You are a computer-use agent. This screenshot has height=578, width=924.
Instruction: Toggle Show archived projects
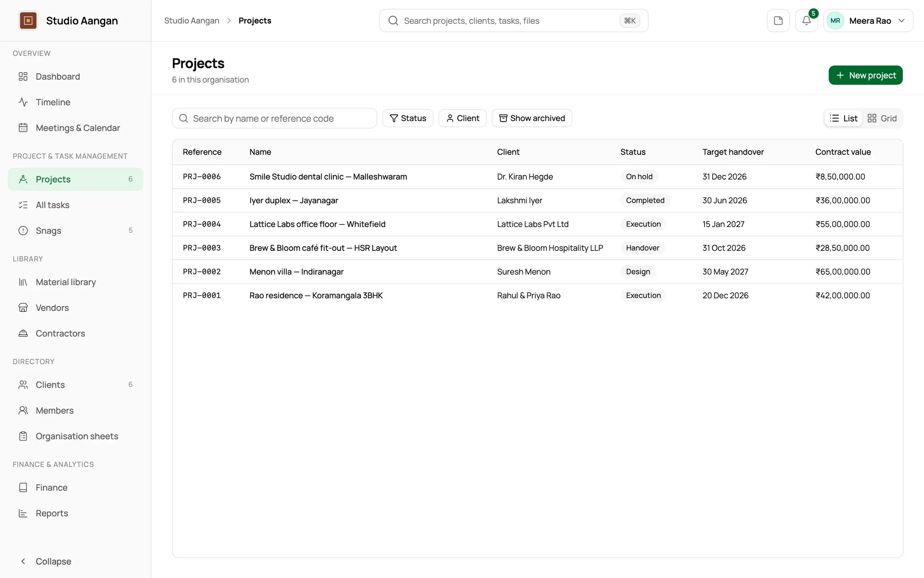[x=532, y=118]
